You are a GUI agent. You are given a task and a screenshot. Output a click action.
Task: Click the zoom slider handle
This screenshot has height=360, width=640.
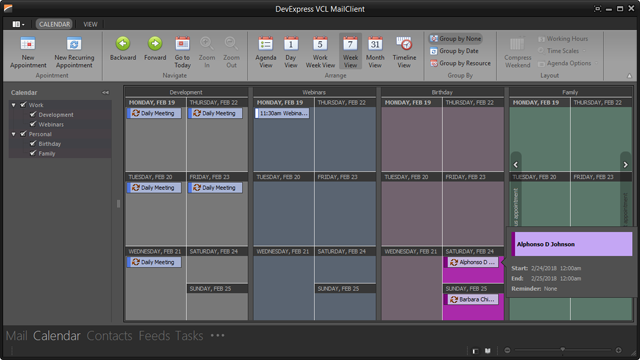click(x=562, y=349)
